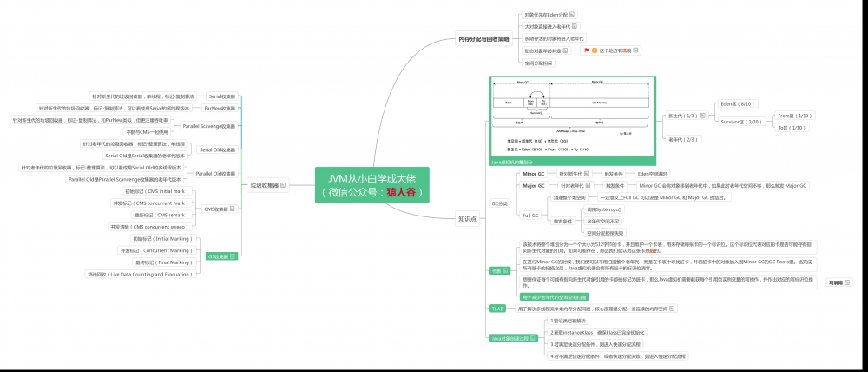The height and width of the screenshot is (372, 868).
Task: Open note icon on Java对象创建过程 node
Action: coord(534,337)
